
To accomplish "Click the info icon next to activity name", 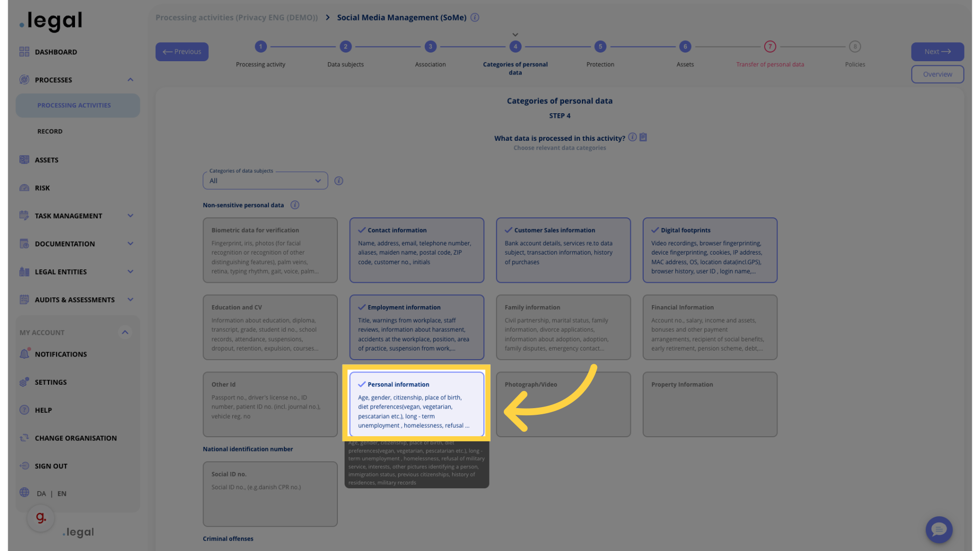I will [x=475, y=17].
